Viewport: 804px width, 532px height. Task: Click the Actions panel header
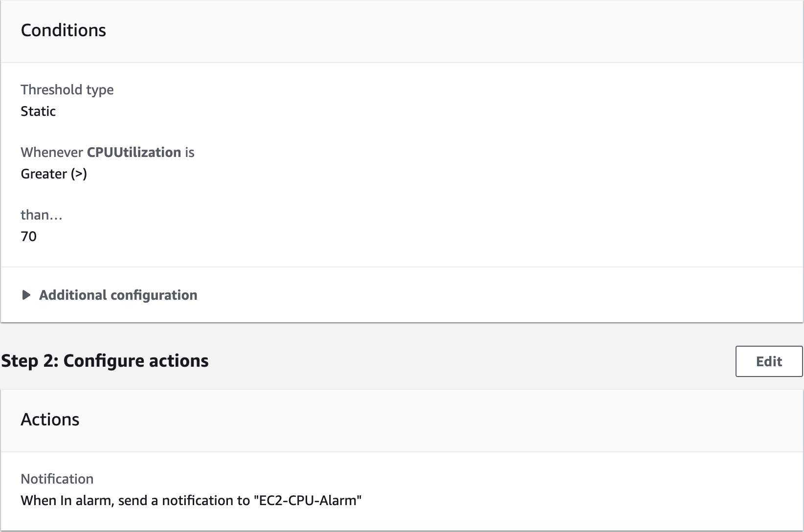point(50,420)
